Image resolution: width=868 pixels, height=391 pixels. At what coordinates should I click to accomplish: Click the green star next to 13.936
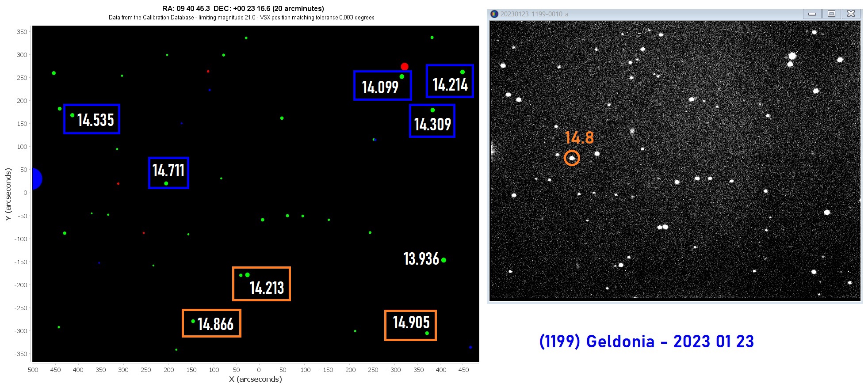pos(444,260)
